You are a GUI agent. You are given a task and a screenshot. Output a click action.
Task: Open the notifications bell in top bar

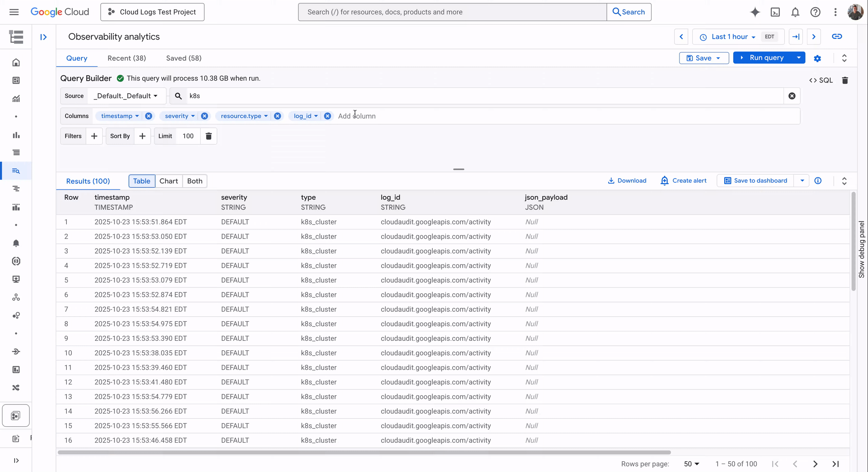(795, 12)
